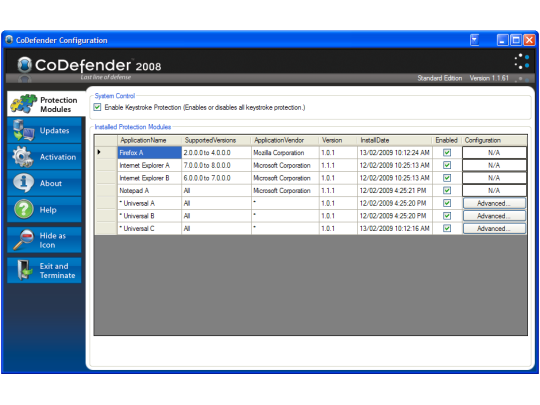The width and height of the screenshot is (540, 405).
Task: Click the Help question mark icon
Action: (x=23, y=209)
